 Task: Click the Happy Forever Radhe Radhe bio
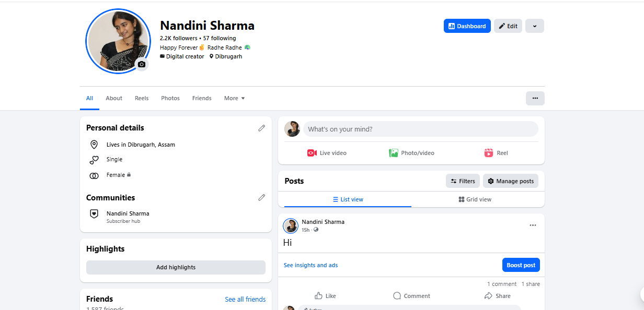205,47
